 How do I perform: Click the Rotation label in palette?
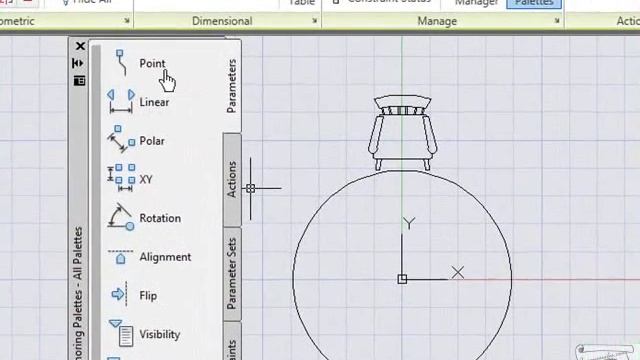point(160,218)
